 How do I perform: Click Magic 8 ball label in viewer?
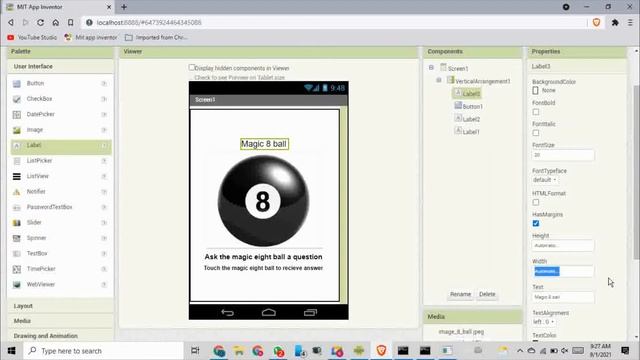pyautogui.click(x=264, y=144)
